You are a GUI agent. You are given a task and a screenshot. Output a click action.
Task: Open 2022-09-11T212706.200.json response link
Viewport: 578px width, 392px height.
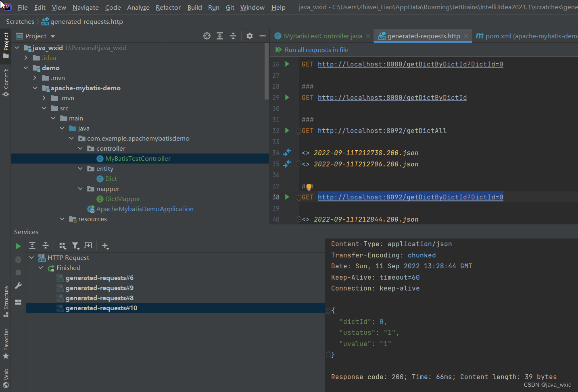tap(366, 164)
